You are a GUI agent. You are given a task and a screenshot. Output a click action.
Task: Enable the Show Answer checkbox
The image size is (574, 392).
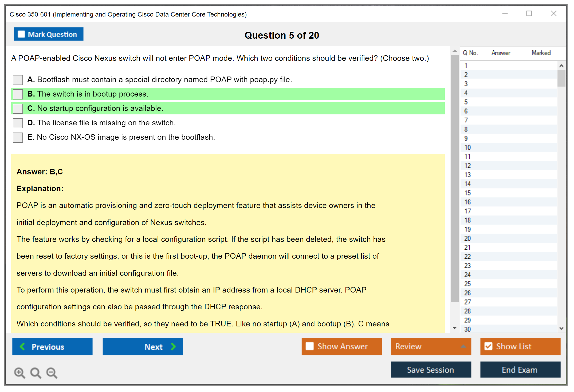(x=310, y=346)
